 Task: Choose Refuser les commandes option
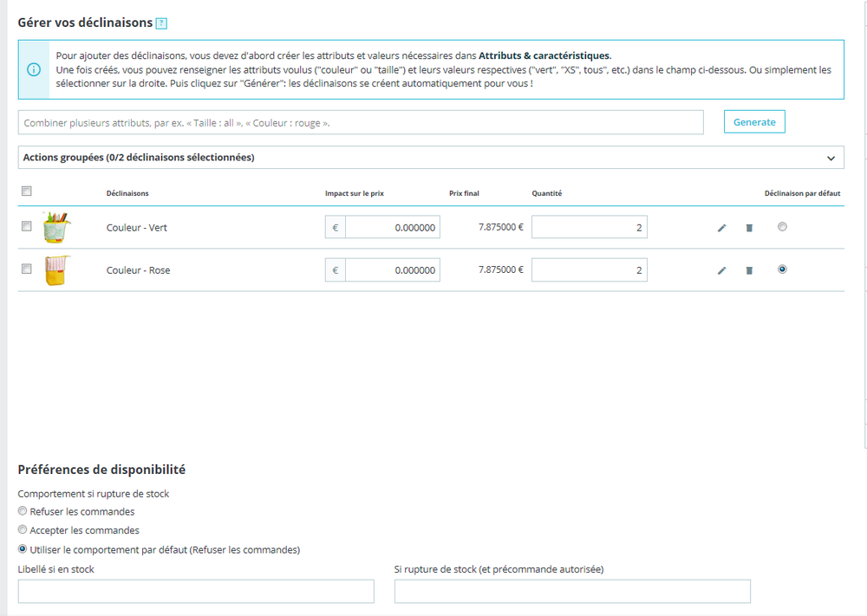click(x=23, y=511)
